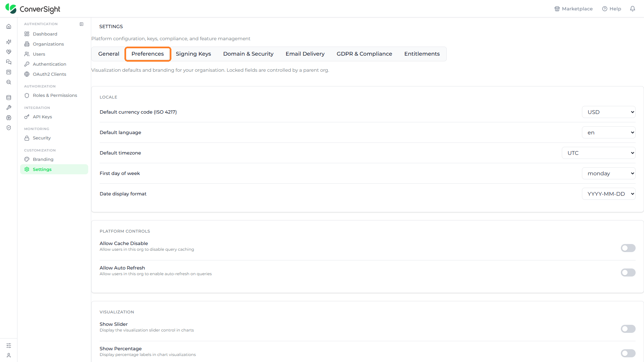Open the chat bubbles icon in rail

(9, 62)
